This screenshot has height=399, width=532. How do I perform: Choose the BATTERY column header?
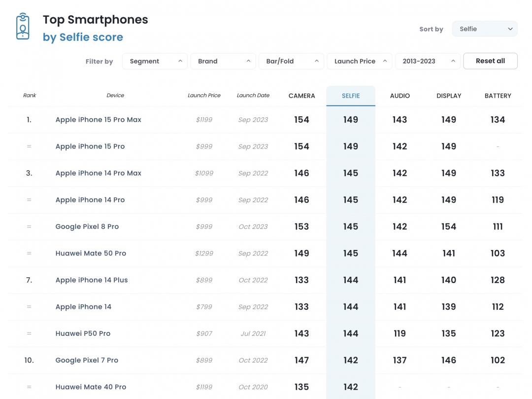tap(498, 96)
